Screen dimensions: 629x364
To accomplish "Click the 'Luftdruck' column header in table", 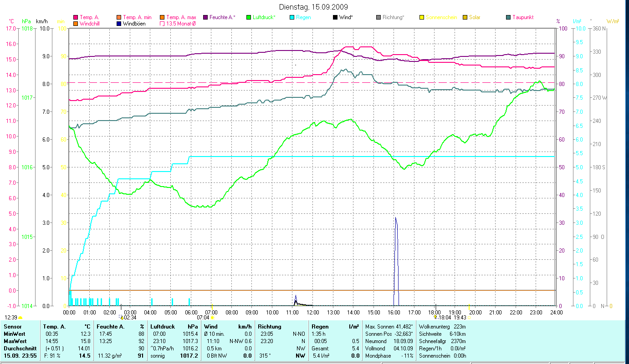I will (x=163, y=327).
